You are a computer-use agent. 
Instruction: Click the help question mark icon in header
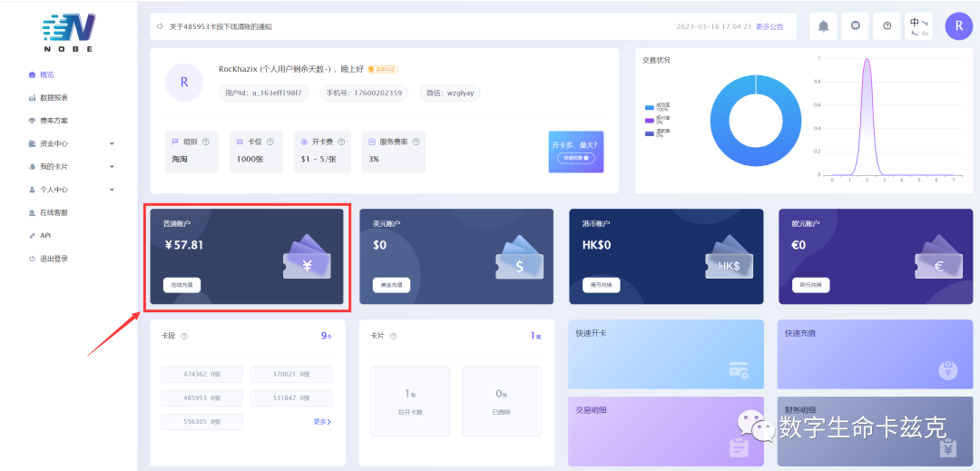(887, 26)
